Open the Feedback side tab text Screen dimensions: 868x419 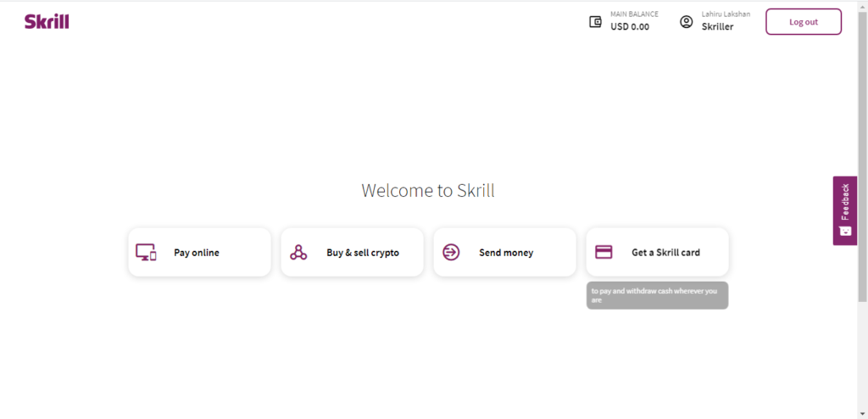[845, 201]
